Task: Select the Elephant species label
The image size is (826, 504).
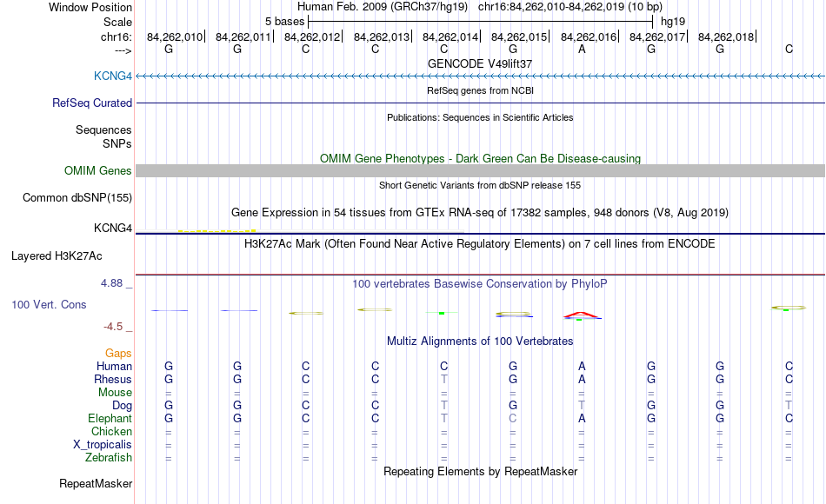Action: 110,418
